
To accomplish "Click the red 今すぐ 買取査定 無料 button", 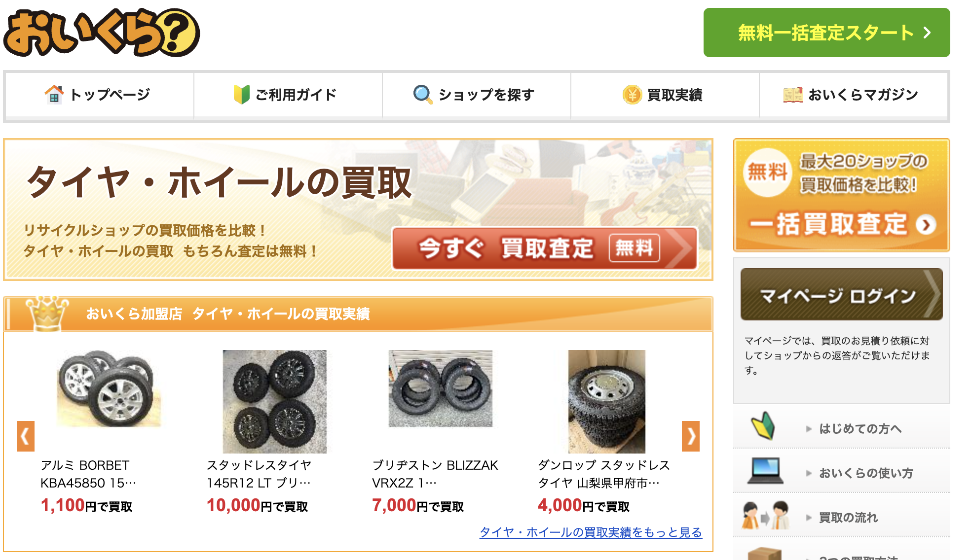I will [545, 248].
